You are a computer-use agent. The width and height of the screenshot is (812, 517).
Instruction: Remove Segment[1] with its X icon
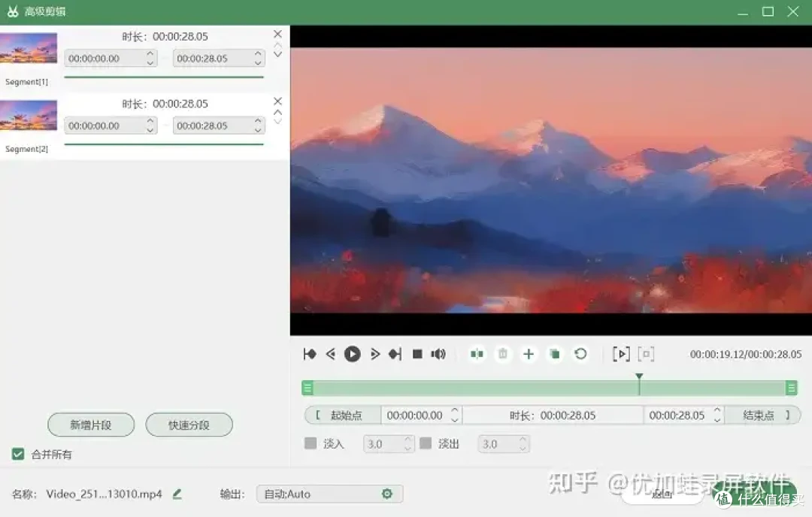pyautogui.click(x=277, y=34)
